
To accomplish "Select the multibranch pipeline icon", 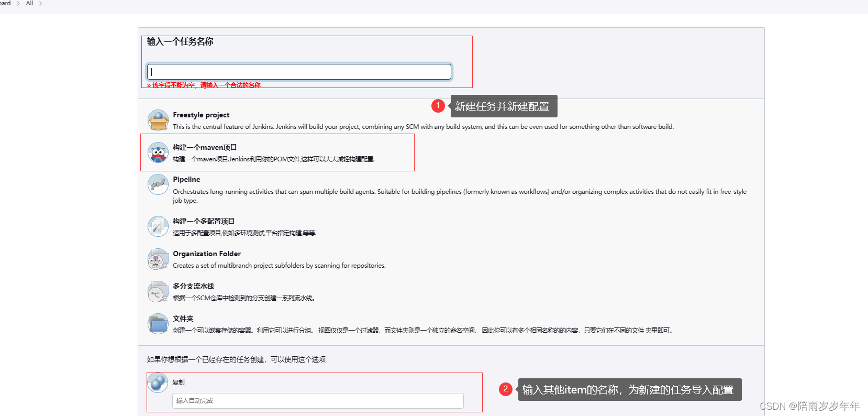I will click(158, 291).
